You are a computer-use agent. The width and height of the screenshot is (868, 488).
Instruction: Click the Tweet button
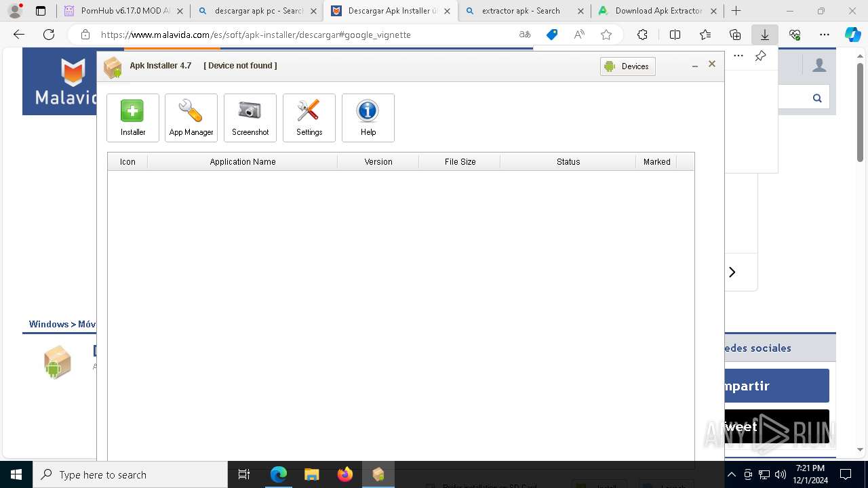776,426
